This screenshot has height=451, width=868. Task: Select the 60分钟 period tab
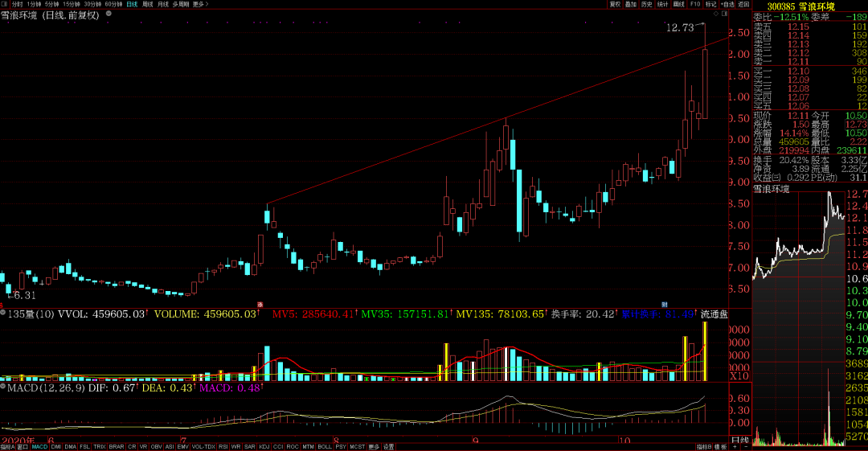[x=113, y=4]
